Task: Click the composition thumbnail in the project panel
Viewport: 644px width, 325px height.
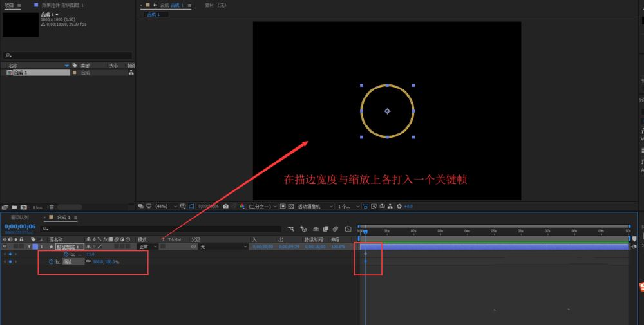Action: click(x=21, y=24)
